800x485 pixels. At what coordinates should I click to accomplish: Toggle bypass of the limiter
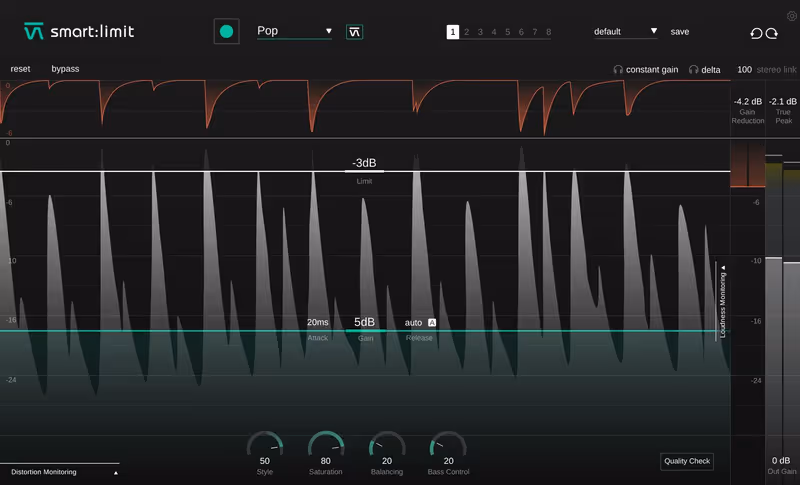click(x=65, y=69)
